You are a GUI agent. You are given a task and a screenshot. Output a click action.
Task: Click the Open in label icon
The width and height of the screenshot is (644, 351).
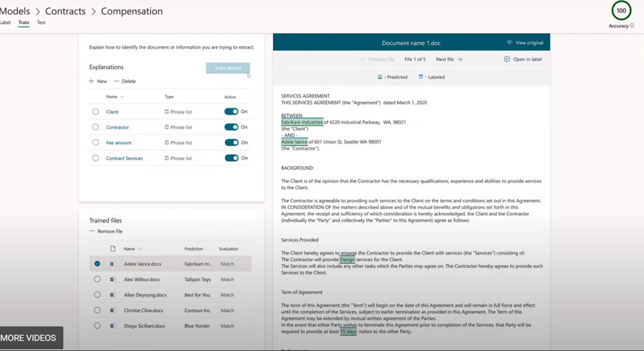point(507,59)
